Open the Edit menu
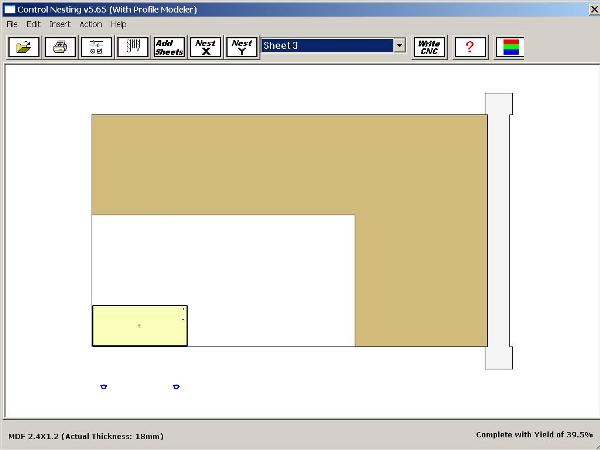 click(x=34, y=24)
